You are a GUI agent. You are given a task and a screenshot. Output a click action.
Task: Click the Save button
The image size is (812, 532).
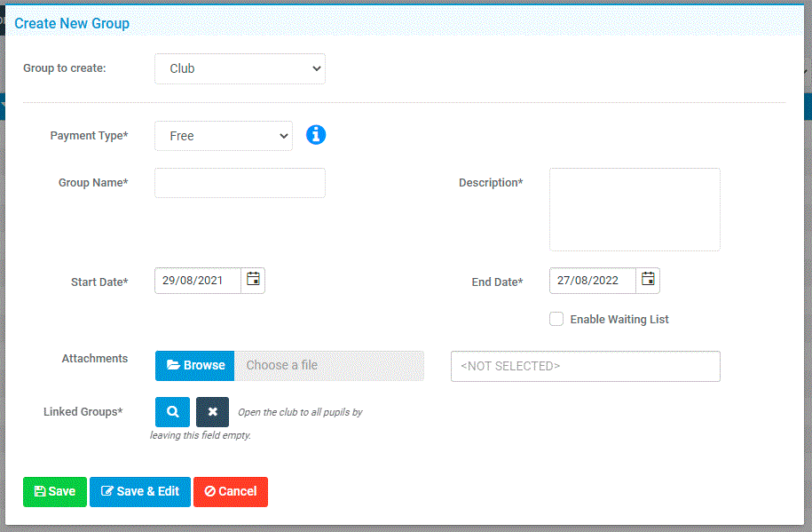[x=55, y=491]
